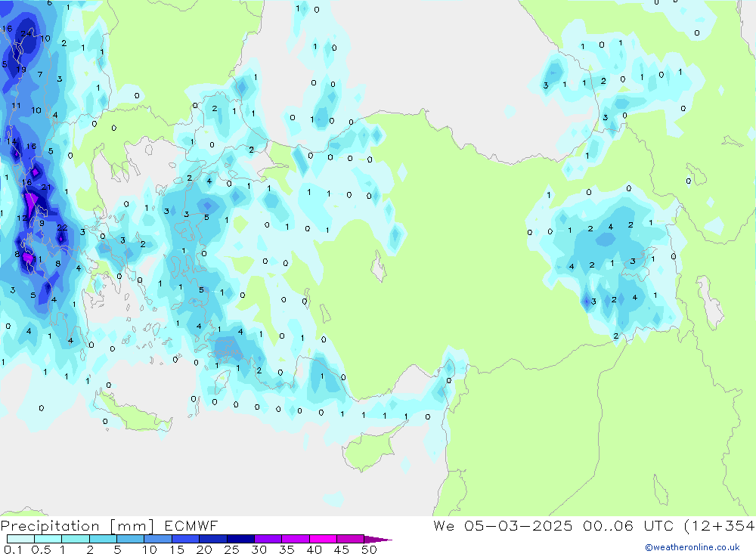756x554 pixels.
Task: Click the '00..06 UTC' time range text
Action: 628,526
